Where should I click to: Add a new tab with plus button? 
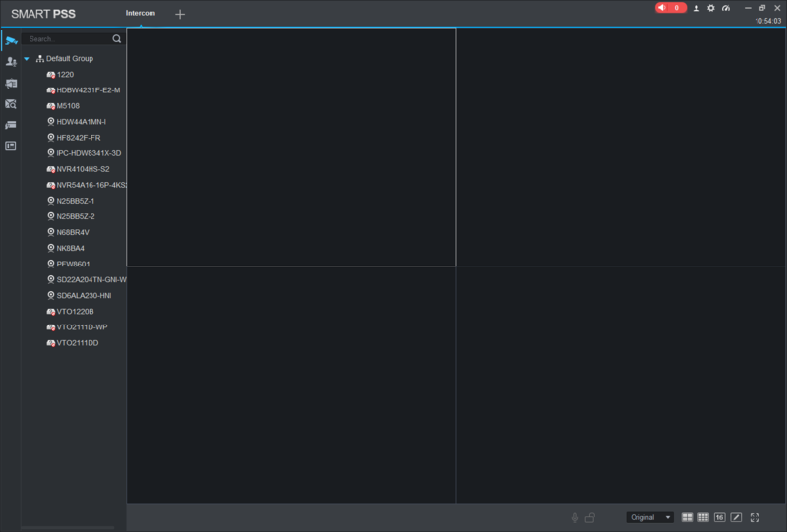tap(180, 14)
